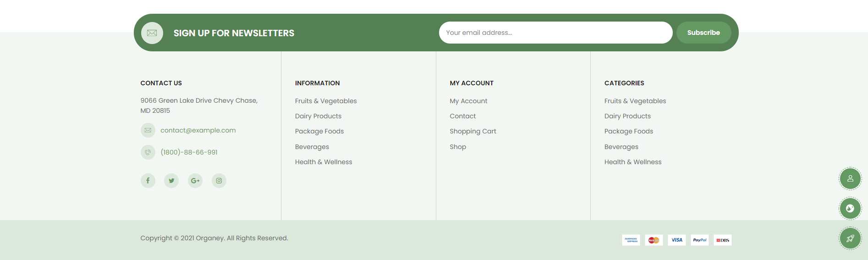
Task: Open Health & Wellness under Categories
Action: coord(632,162)
